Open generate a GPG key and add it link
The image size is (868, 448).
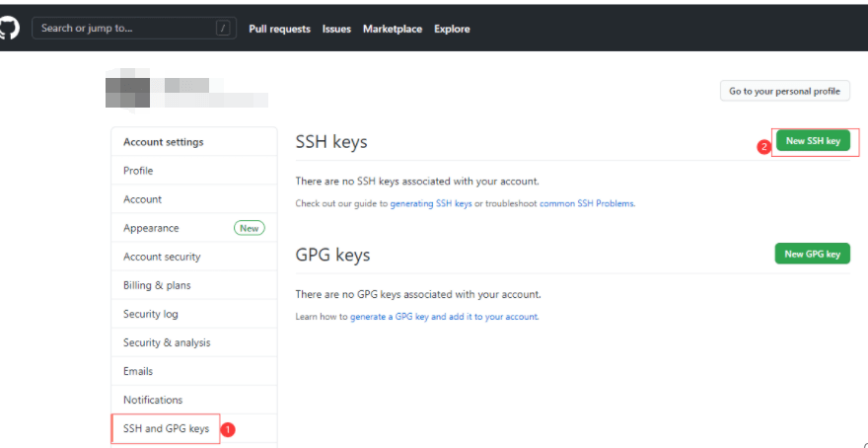[444, 317]
